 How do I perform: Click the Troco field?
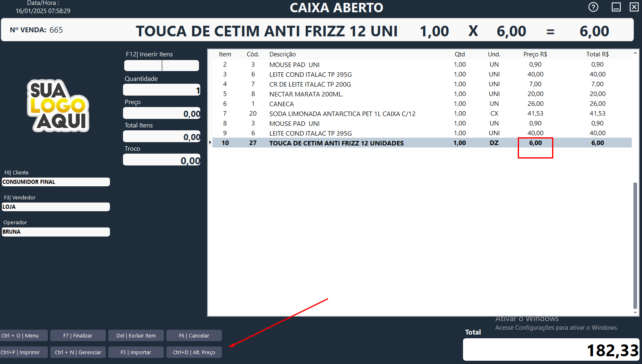pos(162,160)
